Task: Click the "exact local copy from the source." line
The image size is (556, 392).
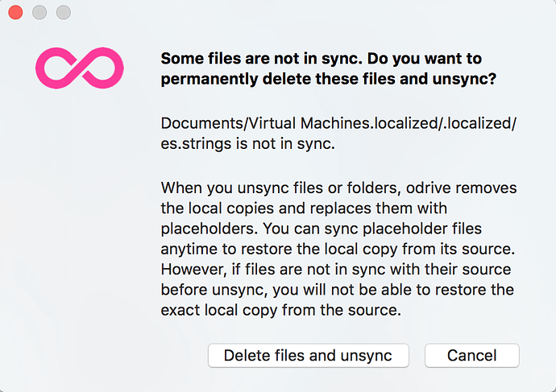Action: (x=281, y=310)
